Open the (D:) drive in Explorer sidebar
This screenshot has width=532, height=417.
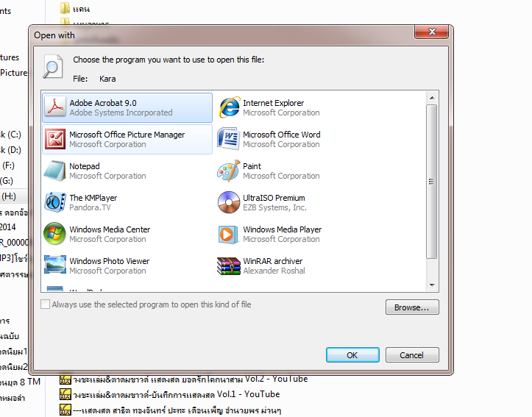coord(10,150)
